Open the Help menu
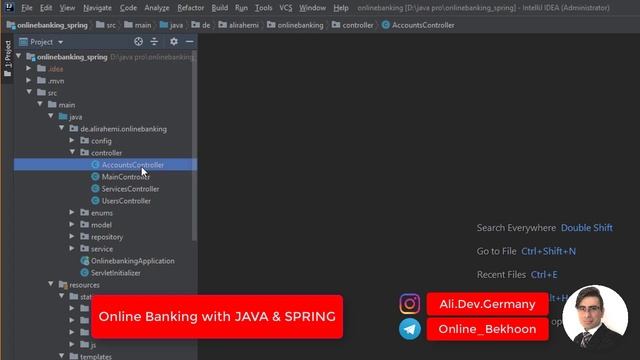This screenshot has height=360, width=640. coord(341,8)
